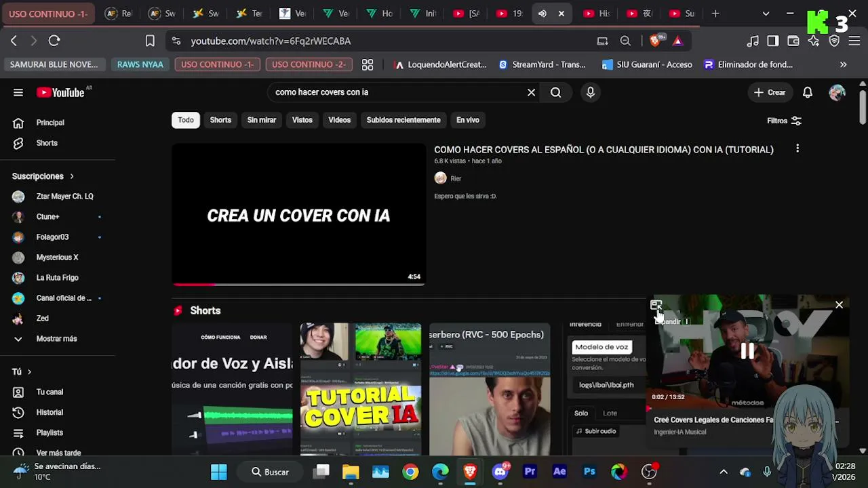This screenshot has width=868, height=488.
Task: Open Windows Start menu
Action: tap(219, 472)
